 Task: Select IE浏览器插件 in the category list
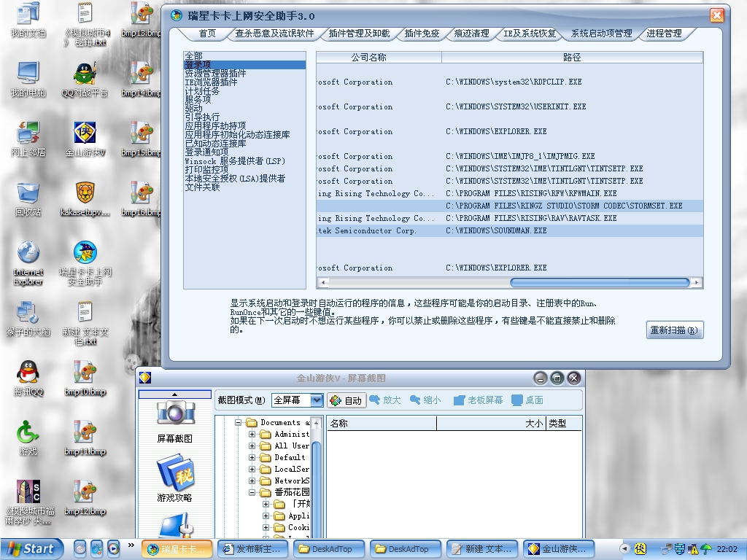tap(244, 82)
